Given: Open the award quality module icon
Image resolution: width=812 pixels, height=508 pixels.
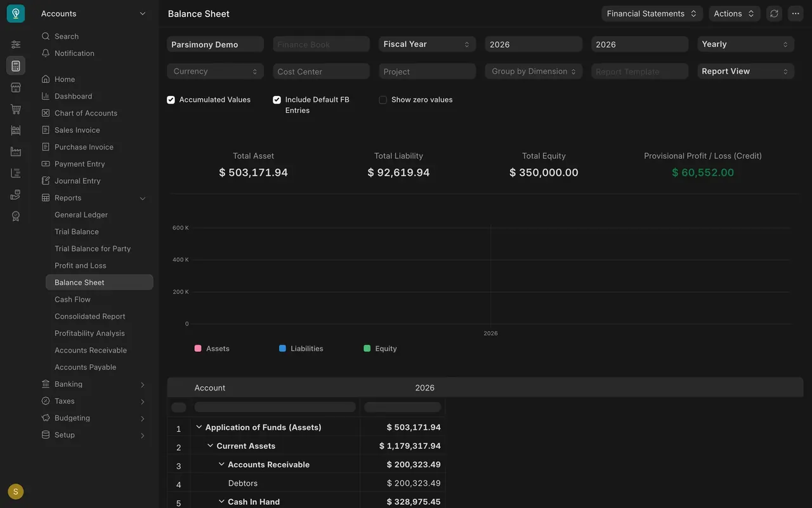Looking at the screenshot, I should pyautogui.click(x=16, y=217).
